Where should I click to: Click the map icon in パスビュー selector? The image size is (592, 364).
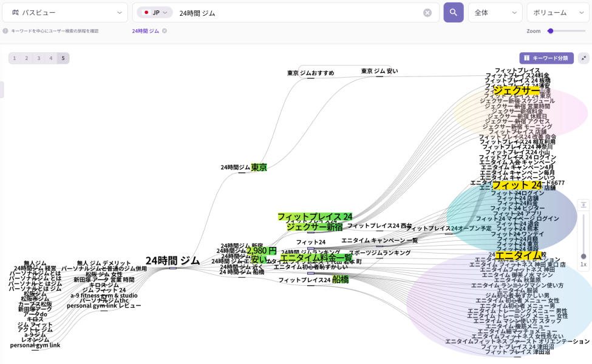click(16, 13)
